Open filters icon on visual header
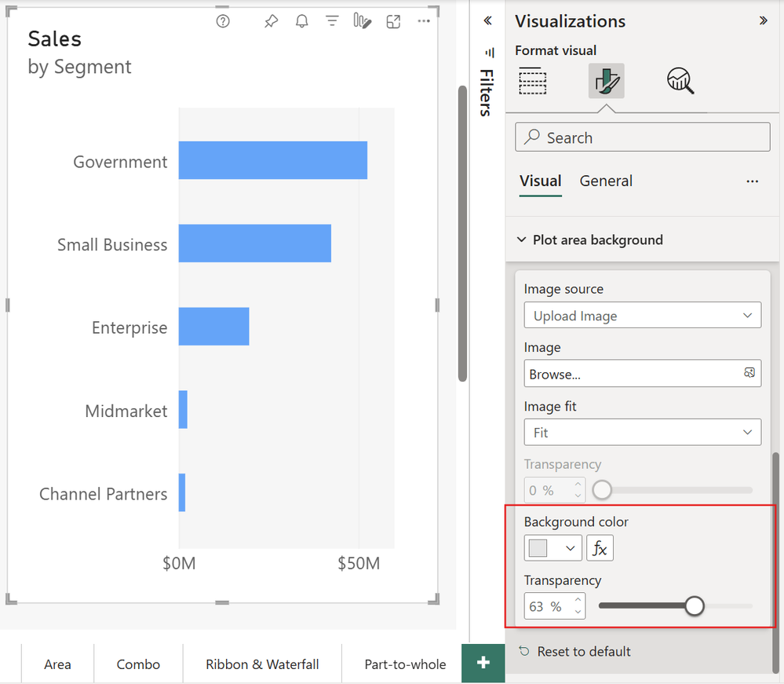The image size is (784, 684). [332, 21]
